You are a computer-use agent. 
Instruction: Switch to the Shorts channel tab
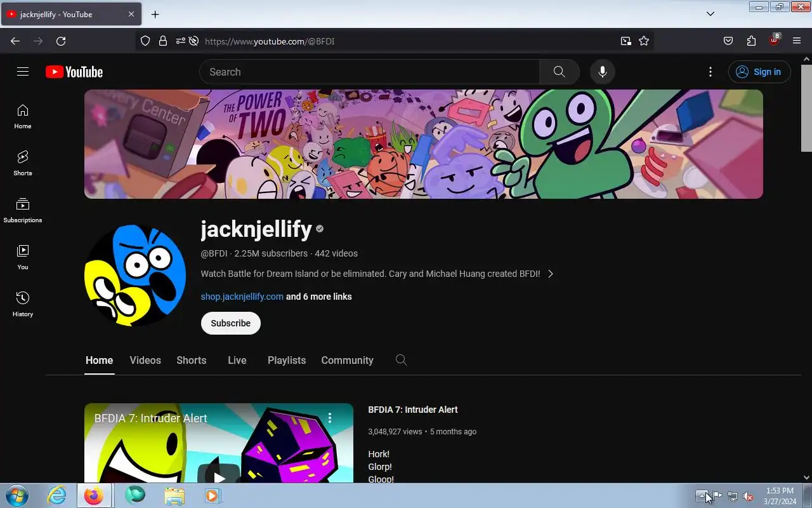point(192,360)
